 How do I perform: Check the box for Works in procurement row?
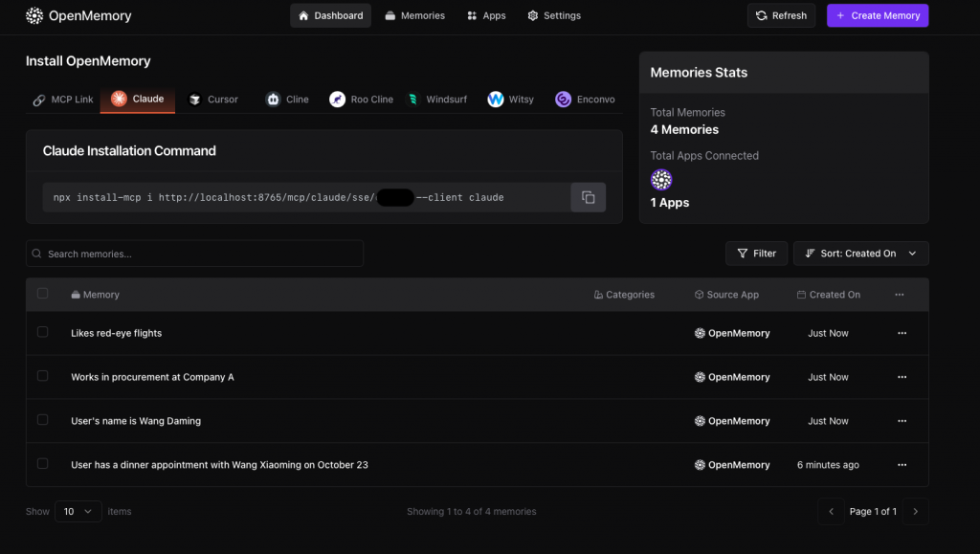coord(42,376)
